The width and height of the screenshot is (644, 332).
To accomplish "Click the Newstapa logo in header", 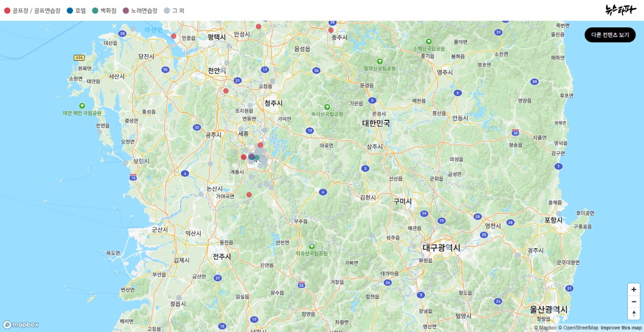I will tap(619, 10).
